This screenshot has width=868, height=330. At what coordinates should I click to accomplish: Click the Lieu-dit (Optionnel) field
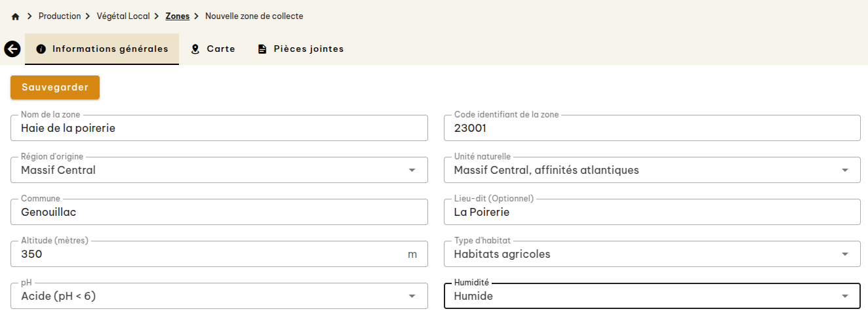(652, 213)
